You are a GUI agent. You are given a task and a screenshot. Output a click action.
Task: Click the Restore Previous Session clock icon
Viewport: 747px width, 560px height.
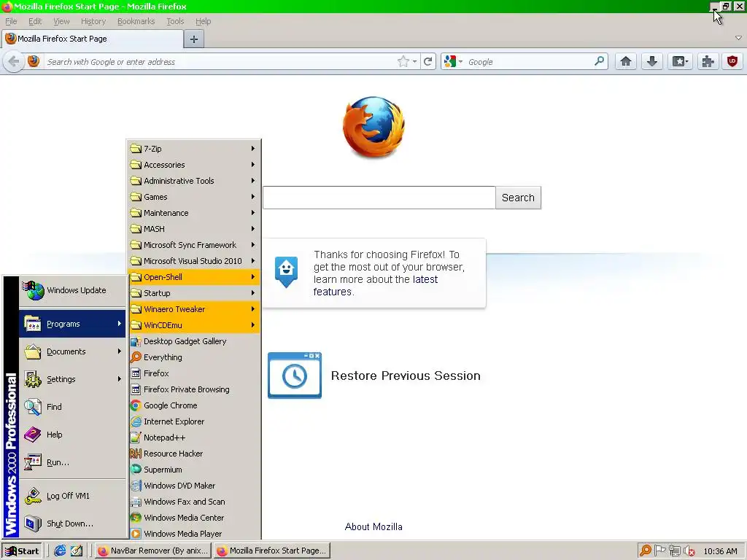click(x=295, y=376)
